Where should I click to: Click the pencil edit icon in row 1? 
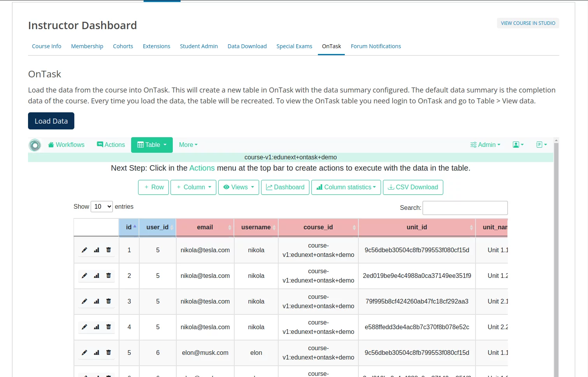coord(84,250)
